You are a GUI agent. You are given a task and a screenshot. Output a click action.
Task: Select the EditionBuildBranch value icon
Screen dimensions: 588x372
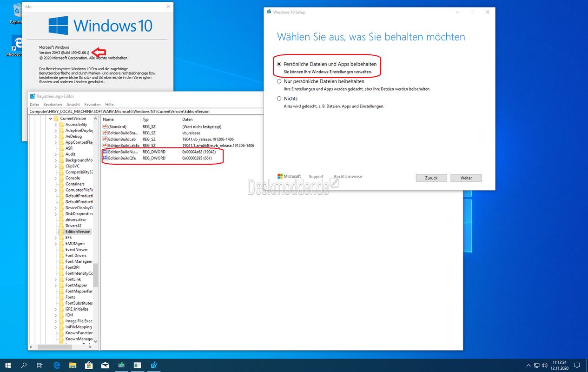[x=105, y=133]
